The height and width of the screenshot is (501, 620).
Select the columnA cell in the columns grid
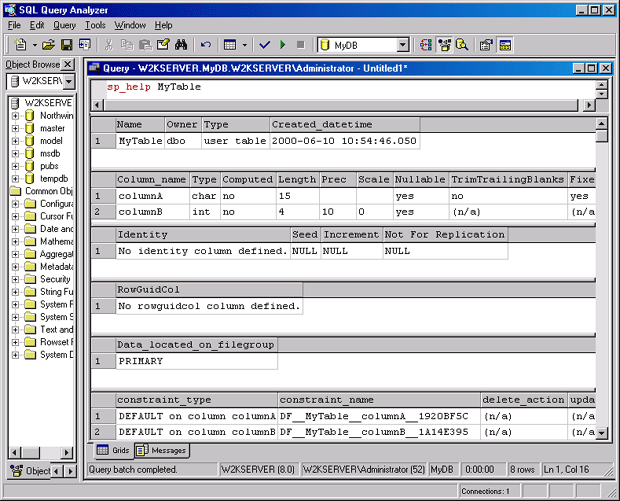pos(152,196)
